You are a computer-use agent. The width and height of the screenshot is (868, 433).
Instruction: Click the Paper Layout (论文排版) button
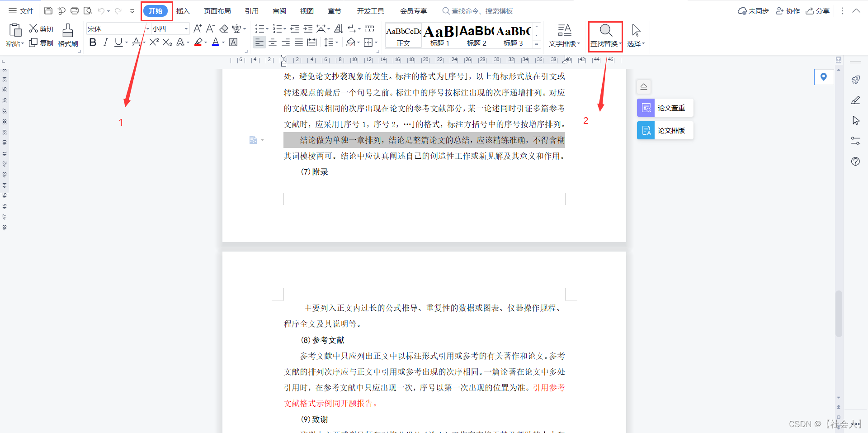(665, 130)
